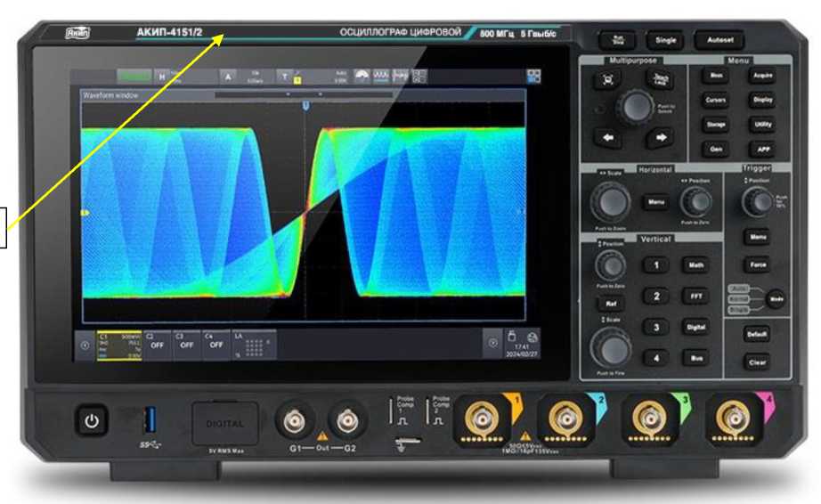Tap the H horizontal timebase icon on screen
The image size is (821, 504).
tap(162, 77)
